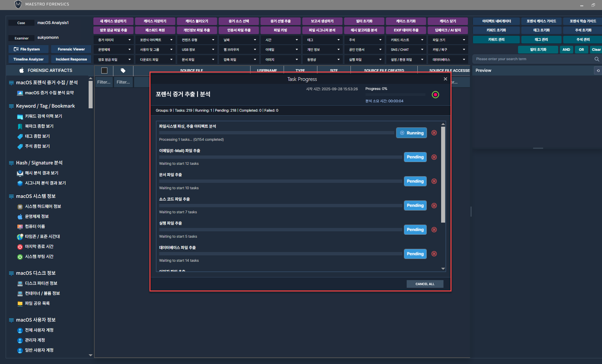Open the 증거 이미지 dropdown

click(114, 40)
